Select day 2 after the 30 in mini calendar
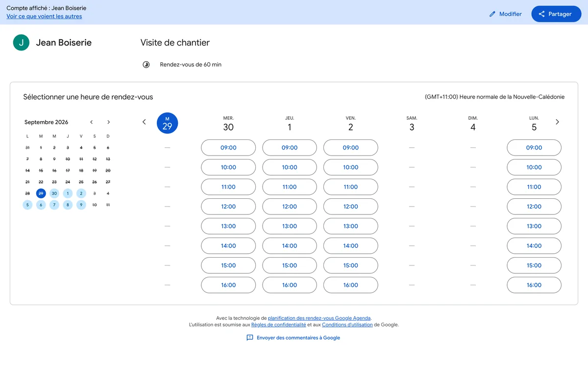This screenshot has width=588, height=368. click(81, 193)
